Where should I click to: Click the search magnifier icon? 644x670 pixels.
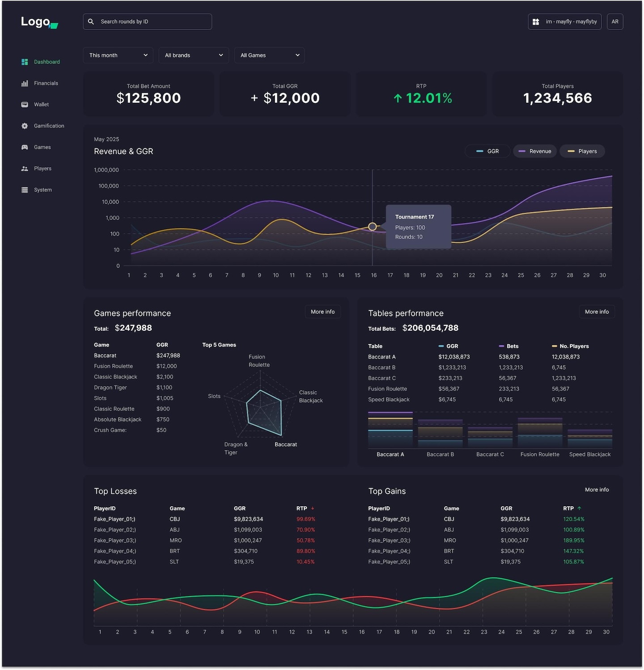91,21
